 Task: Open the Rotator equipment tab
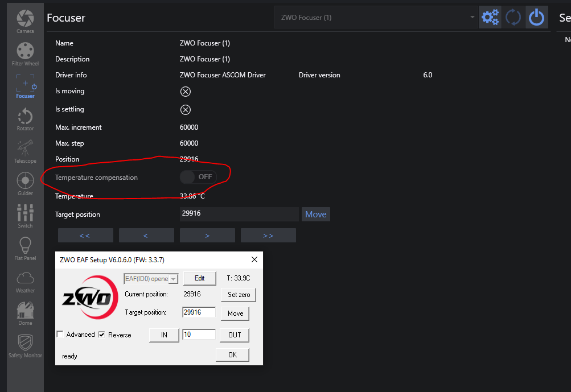click(25, 119)
